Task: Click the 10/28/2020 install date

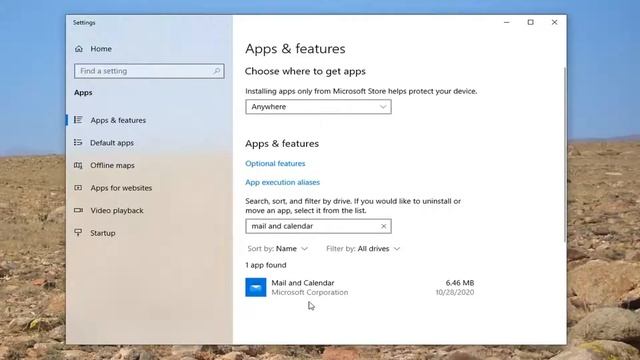Action: (455, 292)
